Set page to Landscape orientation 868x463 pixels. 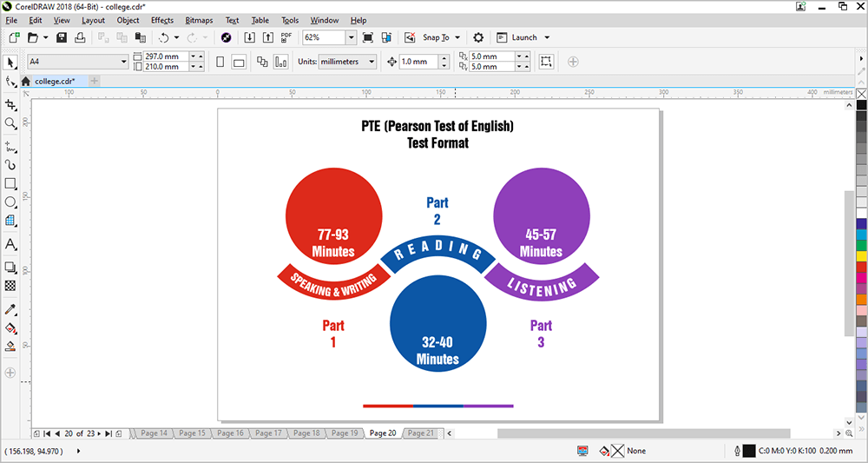pos(239,62)
